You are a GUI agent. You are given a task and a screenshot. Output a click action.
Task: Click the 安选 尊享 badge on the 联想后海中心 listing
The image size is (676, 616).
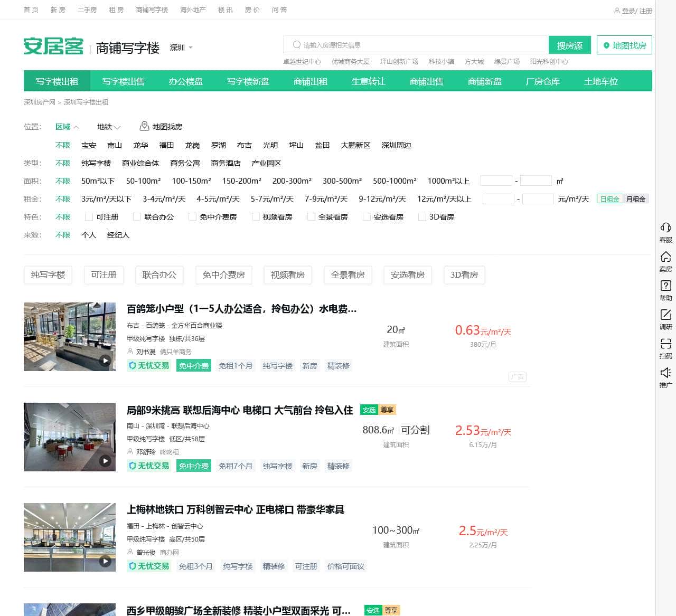pos(378,410)
